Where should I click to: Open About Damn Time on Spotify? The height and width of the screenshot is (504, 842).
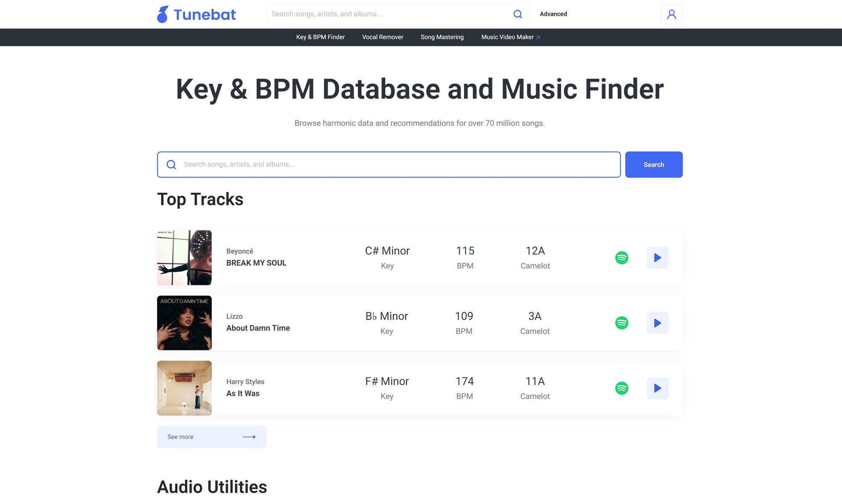tap(621, 323)
